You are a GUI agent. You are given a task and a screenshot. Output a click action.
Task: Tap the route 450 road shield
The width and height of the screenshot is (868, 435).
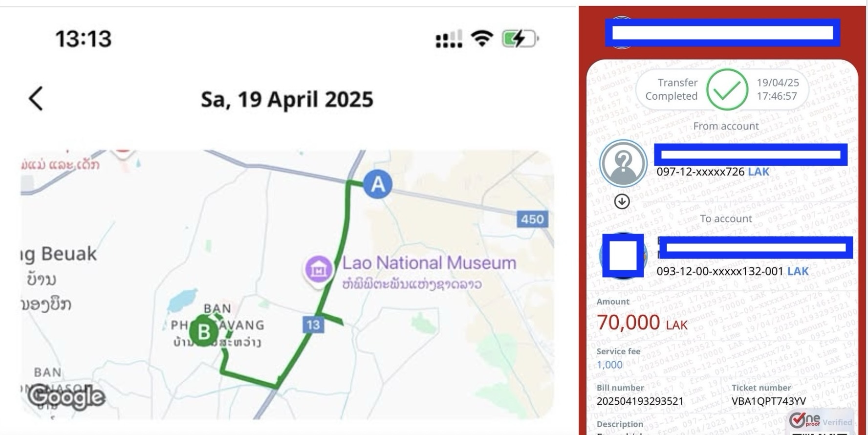point(532,219)
